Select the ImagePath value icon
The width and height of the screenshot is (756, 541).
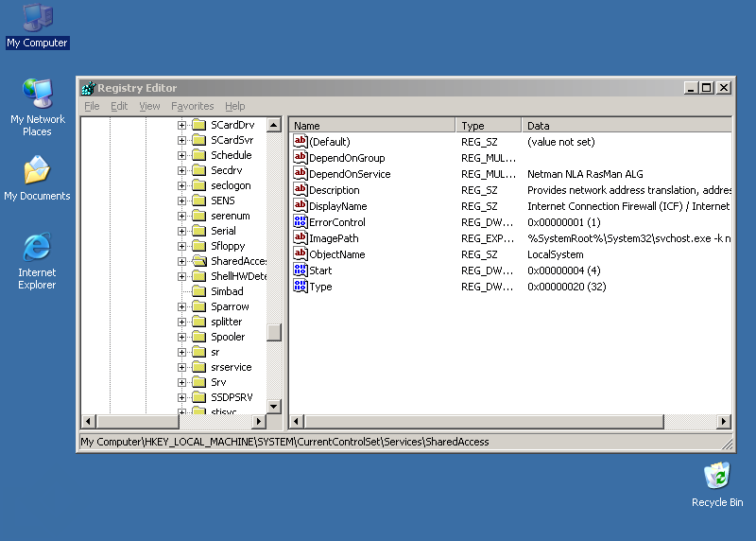coord(300,238)
